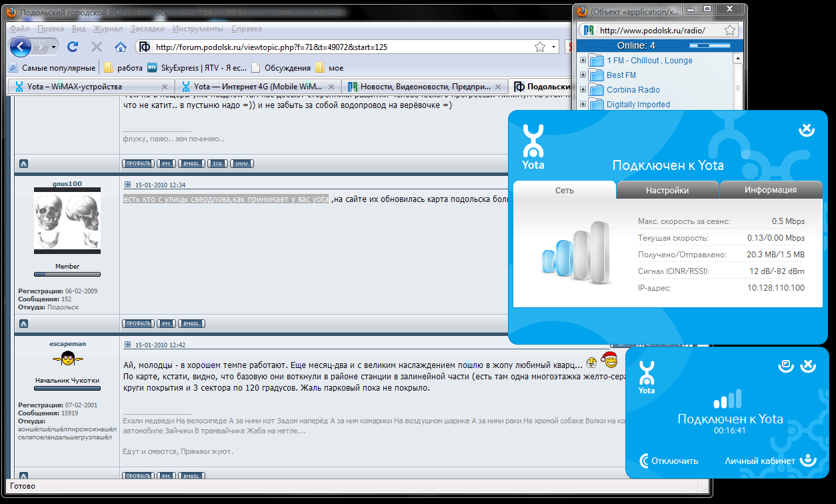Click the Firefox Back navigation button
This screenshot has height=504, width=836.
point(21,47)
